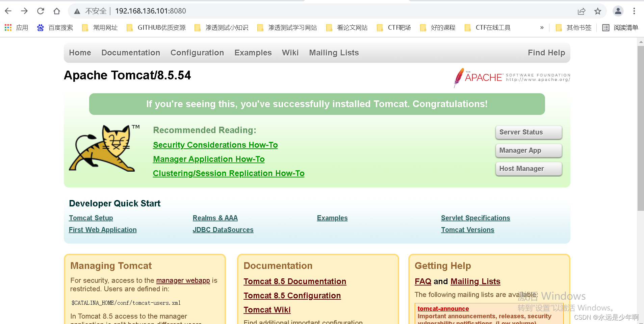Screen dimensions: 644x324
Task: Go forward using the browser forward arrow
Action: [x=24, y=11]
